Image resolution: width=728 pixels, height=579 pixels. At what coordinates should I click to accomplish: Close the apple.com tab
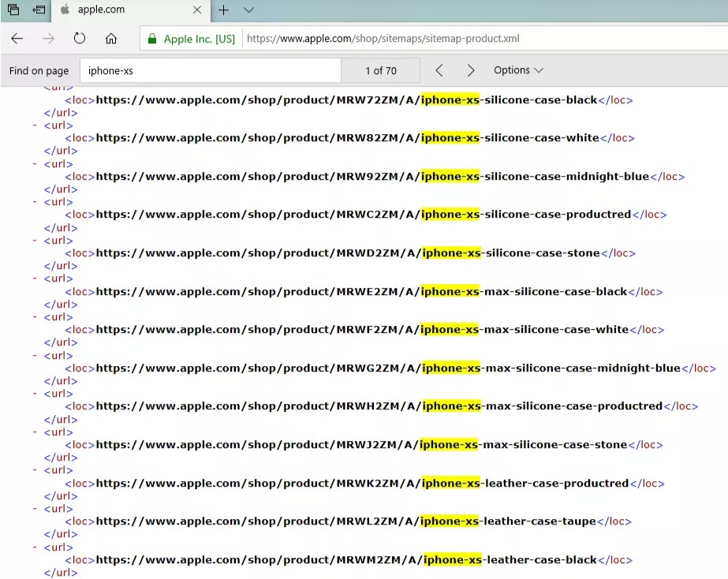point(197,10)
